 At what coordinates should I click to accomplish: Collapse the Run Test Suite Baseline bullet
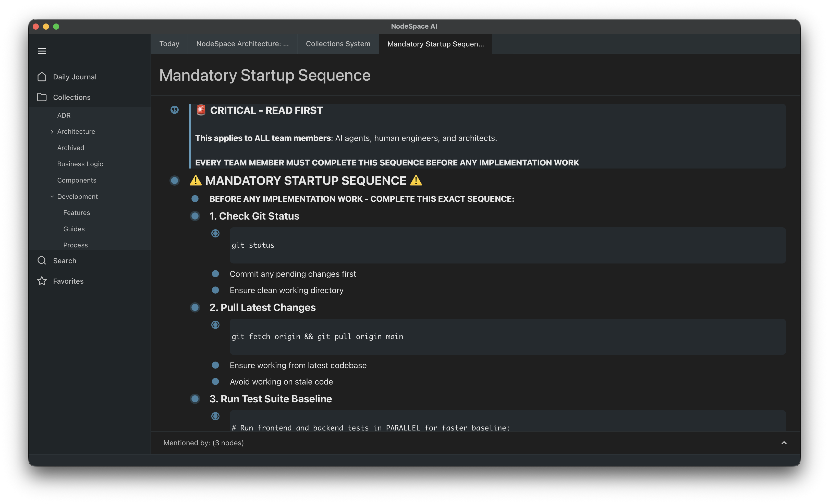(x=195, y=399)
